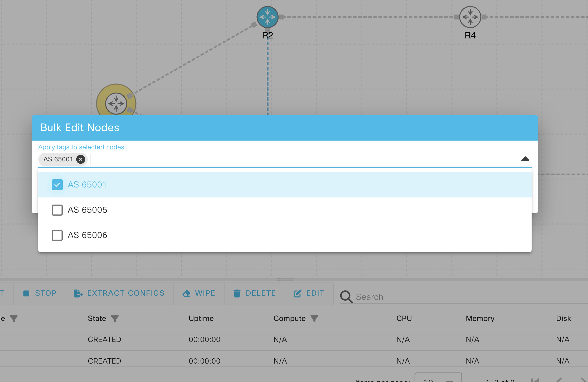Check the AS 65006 checkbox

pos(57,235)
